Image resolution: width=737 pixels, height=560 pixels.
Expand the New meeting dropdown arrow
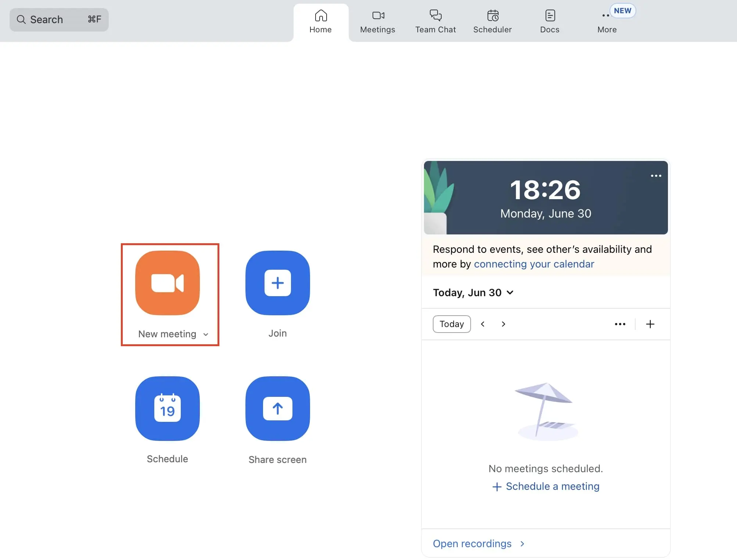pyautogui.click(x=206, y=334)
